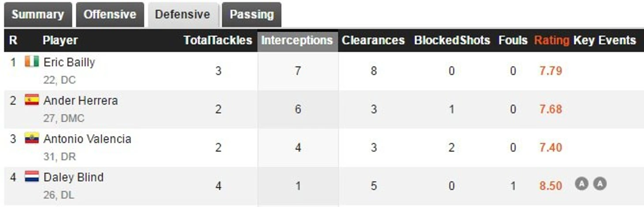Click Eric Bailly's Ivory Coast flag icon
The image size is (644, 207).
coord(32,62)
